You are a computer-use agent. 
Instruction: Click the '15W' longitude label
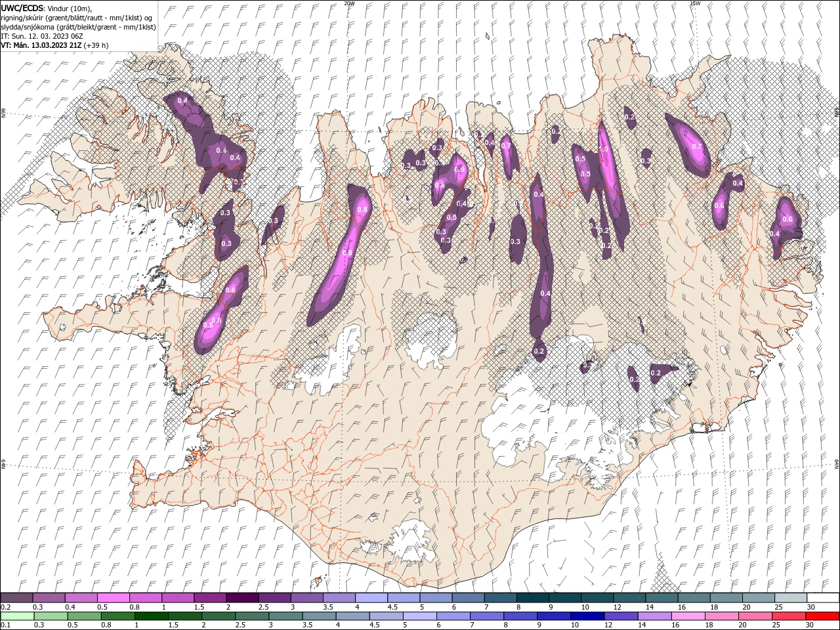[x=694, y=3]
